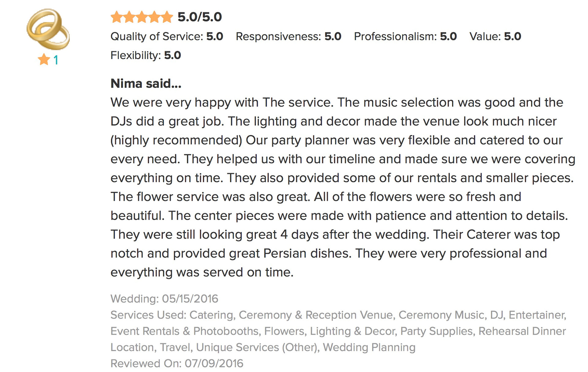Click the gold wedding rings avatar icon
This screenshot has height=372, width=588.
coord(48,29)
